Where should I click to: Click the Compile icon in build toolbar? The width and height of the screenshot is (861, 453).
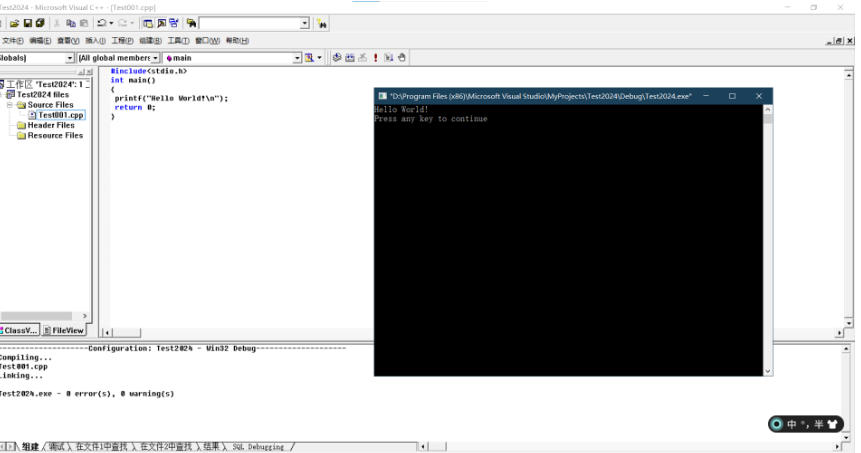click(x=337, y=58)
